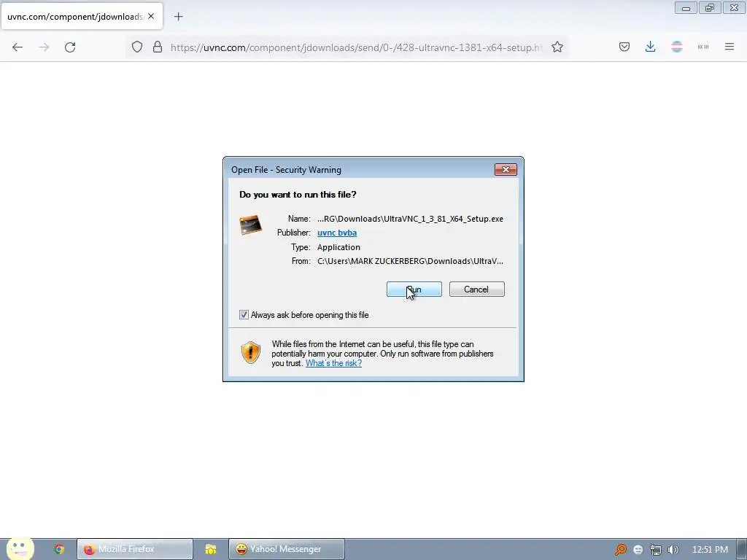Open a new browser tab
This screenshot has width=747, height=560.
(178, 17)
